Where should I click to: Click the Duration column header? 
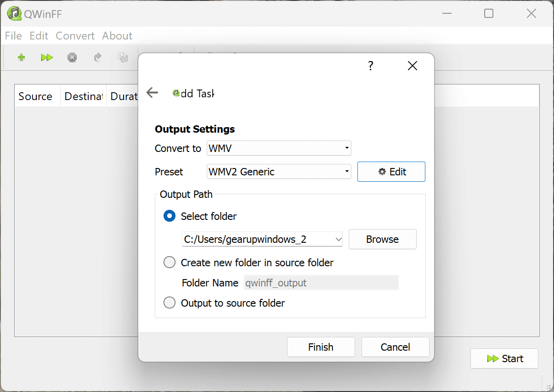click(x=123, y=96)
